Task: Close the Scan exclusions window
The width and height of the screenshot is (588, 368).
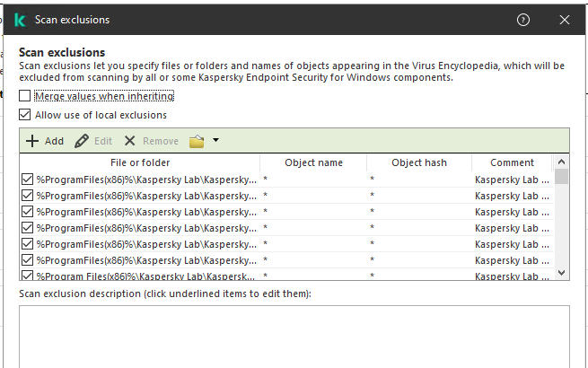Action: pos(564,19)
